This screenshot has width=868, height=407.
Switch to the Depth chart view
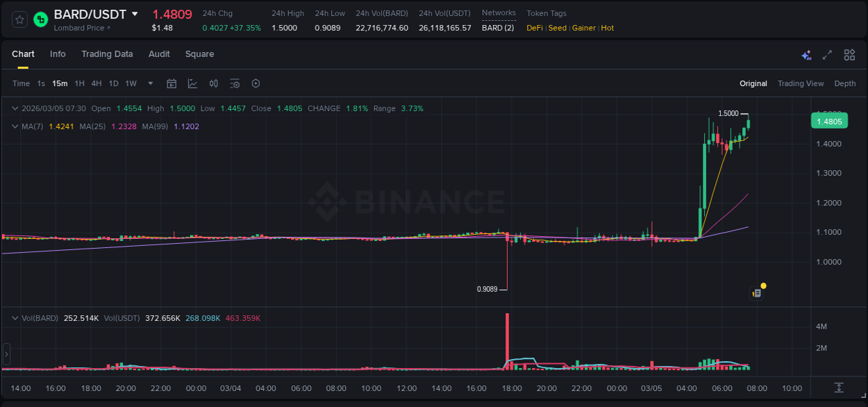[x=844, y=83]
